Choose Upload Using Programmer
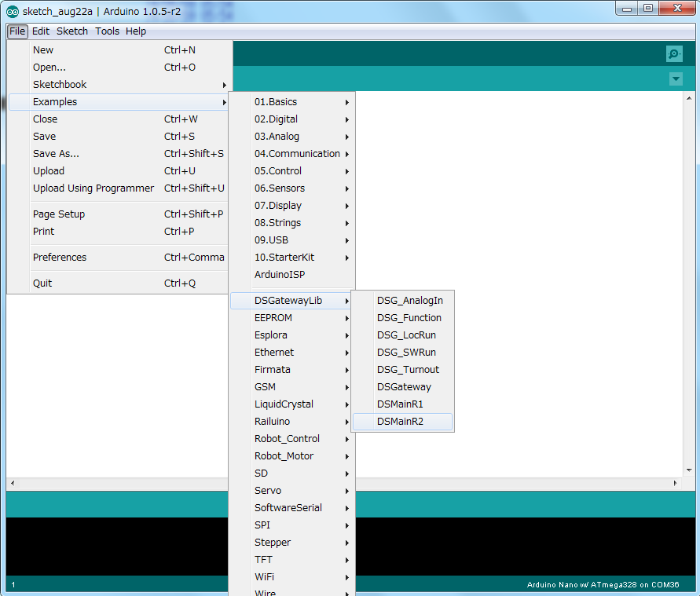This screenshot has width=700, height=596. (119, 188)
